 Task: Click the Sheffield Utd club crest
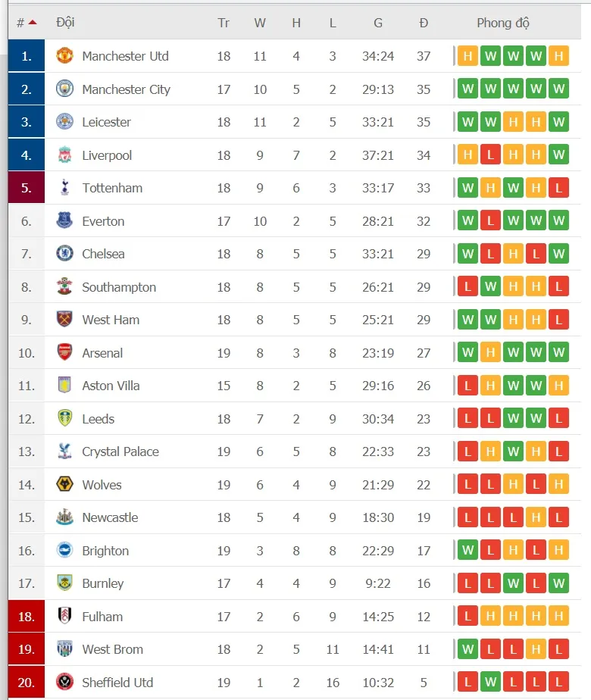(65, 683)
